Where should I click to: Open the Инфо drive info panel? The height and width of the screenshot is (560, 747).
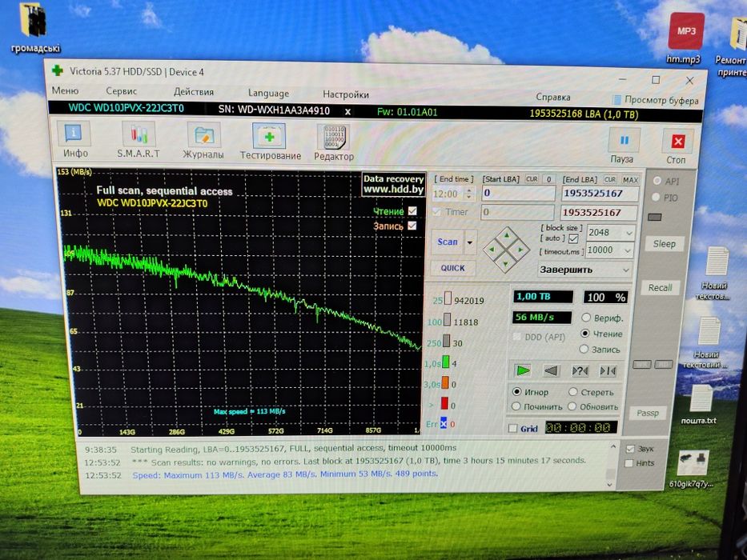pyautogui.click(x=74, y=140)
